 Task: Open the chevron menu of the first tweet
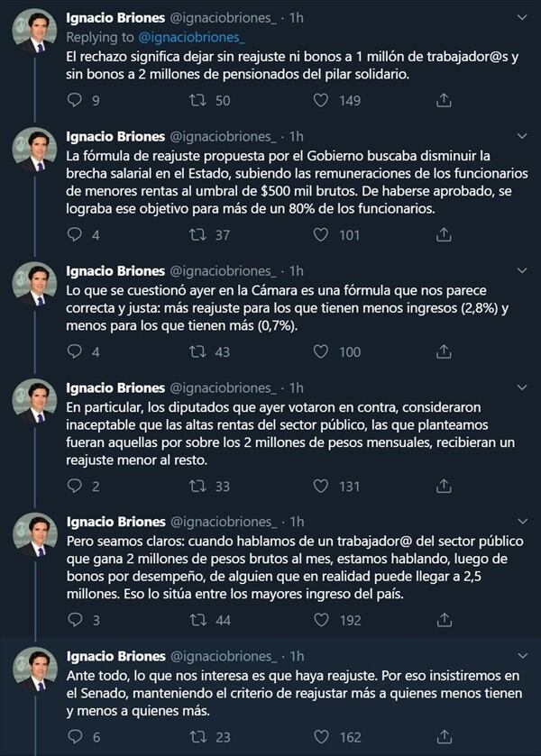[522, 18]
